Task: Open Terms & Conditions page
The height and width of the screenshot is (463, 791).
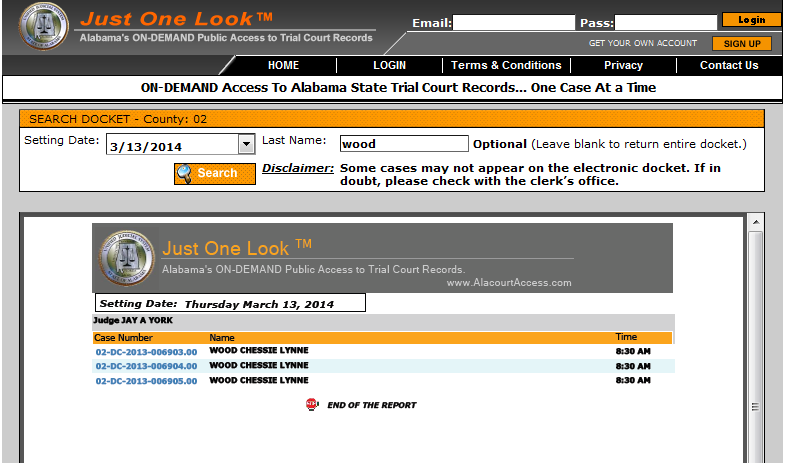Action: pyautogui.click(x=506, y=65)
